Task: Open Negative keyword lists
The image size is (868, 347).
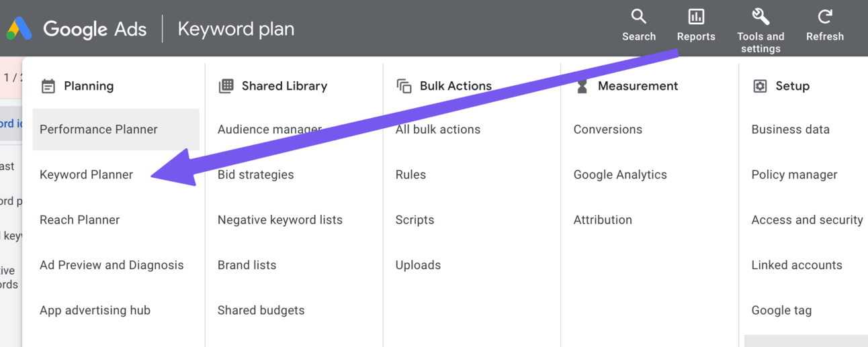Action: pyautogui.click(x=280, y=219)
